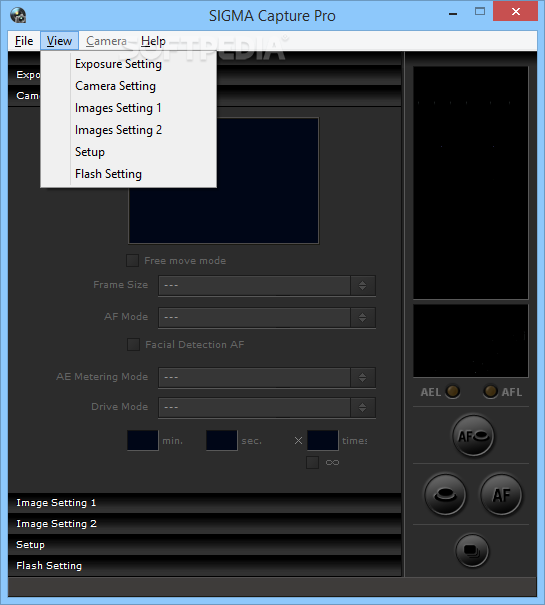Open the Frame Size dropdown
545x605 pixels.
coord(267,286)
